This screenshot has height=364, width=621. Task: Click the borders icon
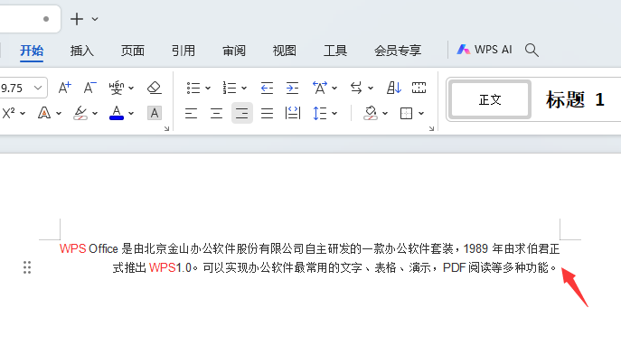pyautogui.click(x=407, y=114)
